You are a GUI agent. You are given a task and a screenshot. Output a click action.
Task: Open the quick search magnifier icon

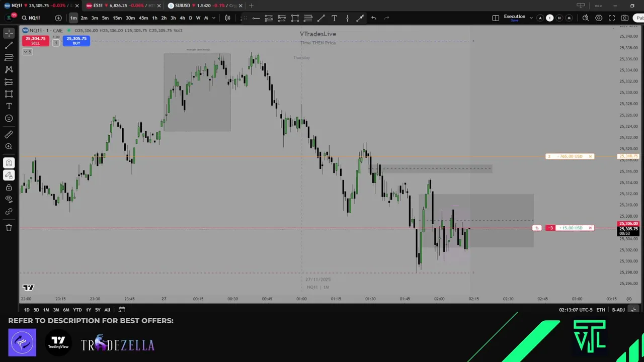pyautogui.click(x=586, y=18)
